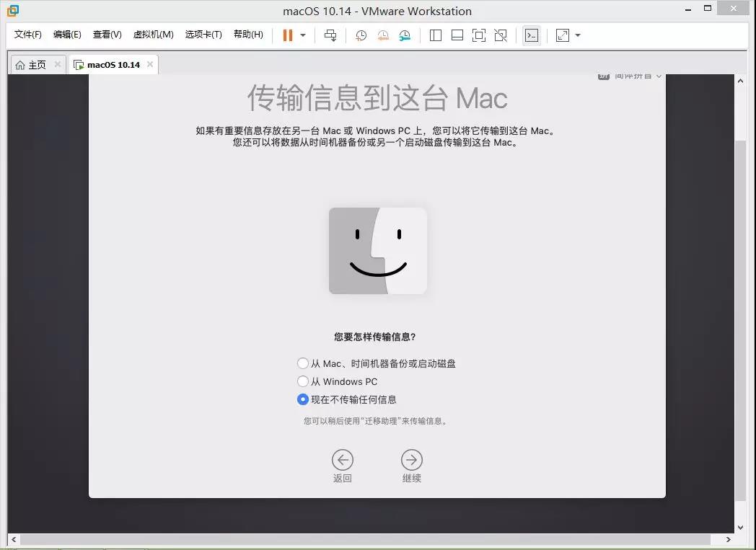
Task: Open the snapshot manager icon
Action: (405, 35)
